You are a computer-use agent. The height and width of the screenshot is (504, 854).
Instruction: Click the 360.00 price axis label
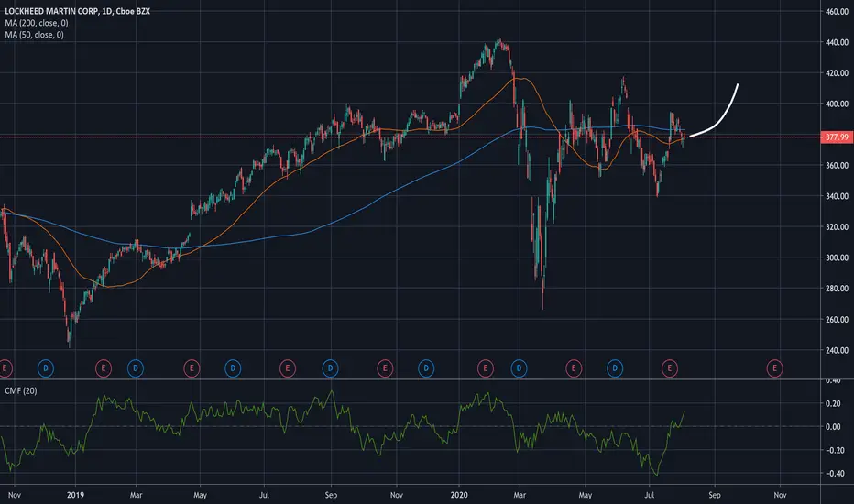838,165
